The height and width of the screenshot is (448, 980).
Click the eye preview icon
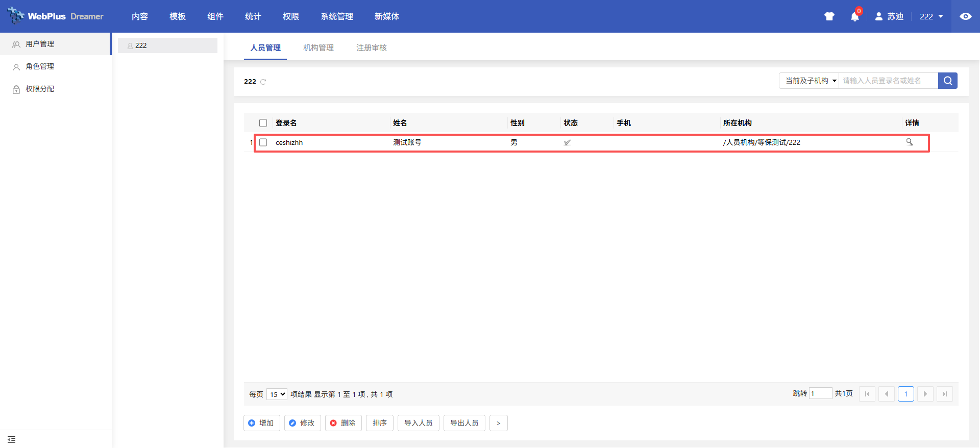pyautogui.click(x=965, y=16)
